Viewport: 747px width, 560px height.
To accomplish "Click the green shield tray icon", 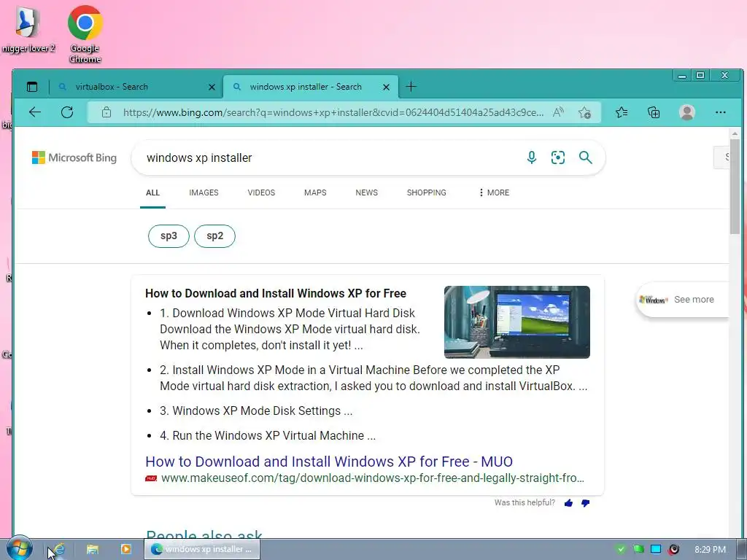I will 620,549.
